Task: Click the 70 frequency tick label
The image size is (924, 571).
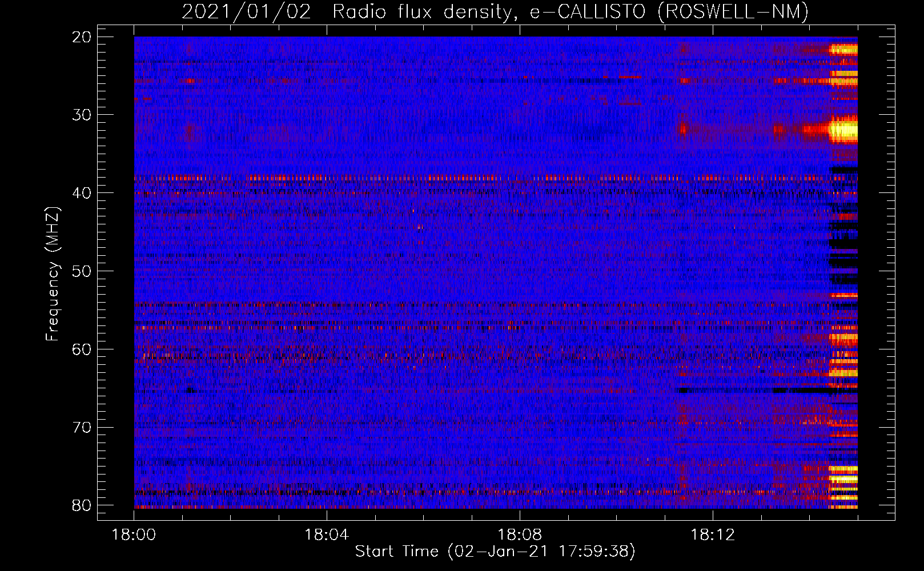Action: 82,428
